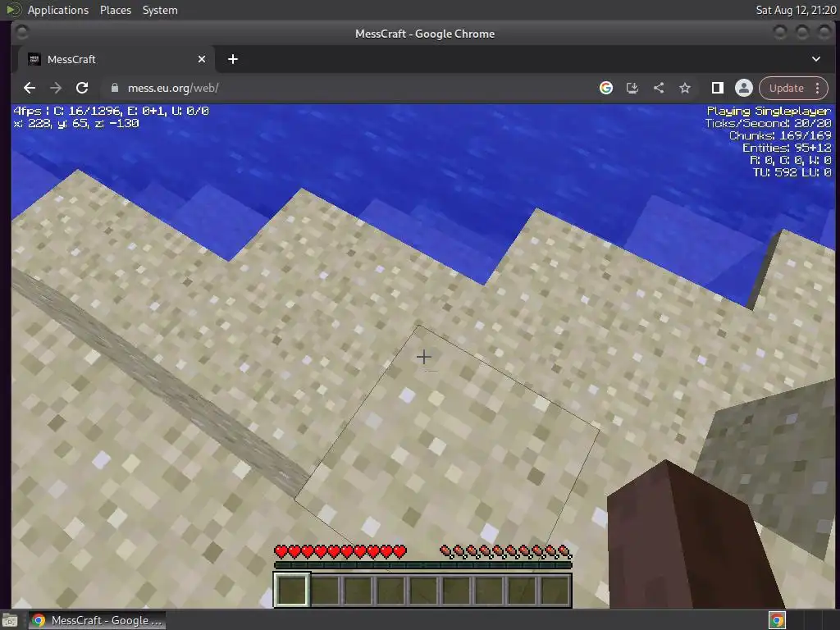Click the show desktop icon in taskbar
Viewport: 840px width, 630px height.
[x=10, y=620]
